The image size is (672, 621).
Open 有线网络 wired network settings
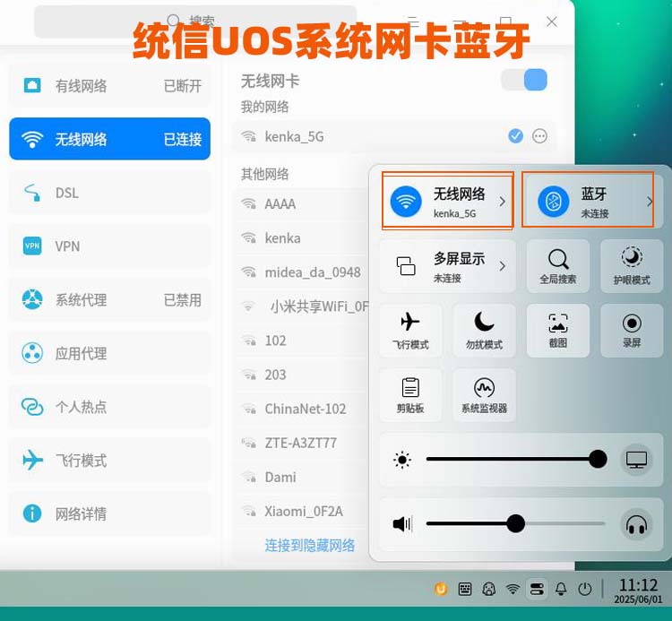109,86
